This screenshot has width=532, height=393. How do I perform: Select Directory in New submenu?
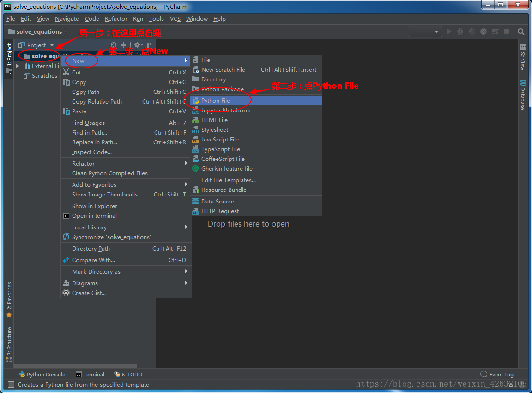pos(256,79)
